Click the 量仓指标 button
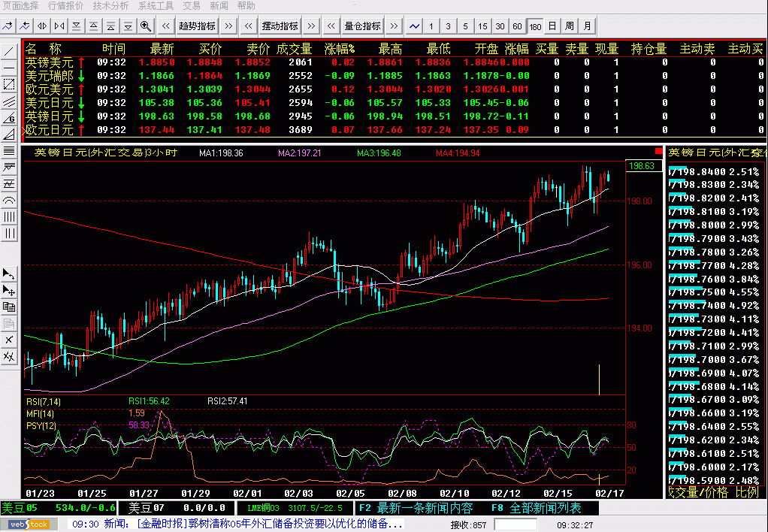Screen dimensions: 768x532 click(x=362, y=26)
